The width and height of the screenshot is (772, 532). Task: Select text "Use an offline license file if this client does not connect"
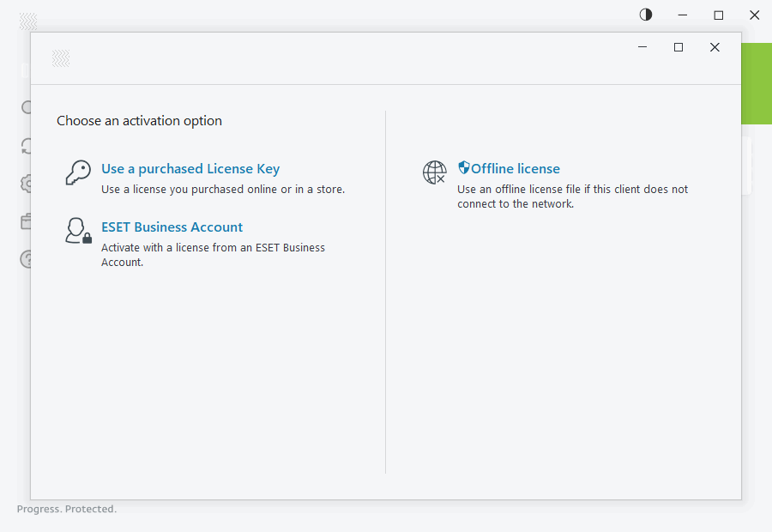573,196
